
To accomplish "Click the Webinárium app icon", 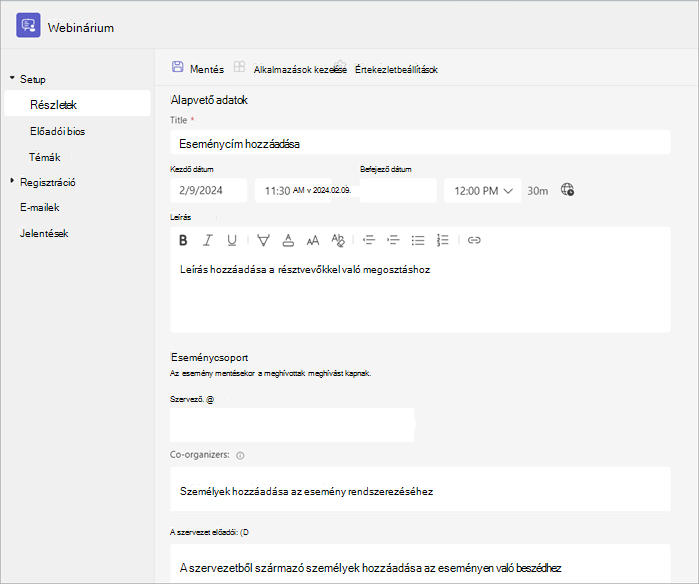I will click(28, 25).
